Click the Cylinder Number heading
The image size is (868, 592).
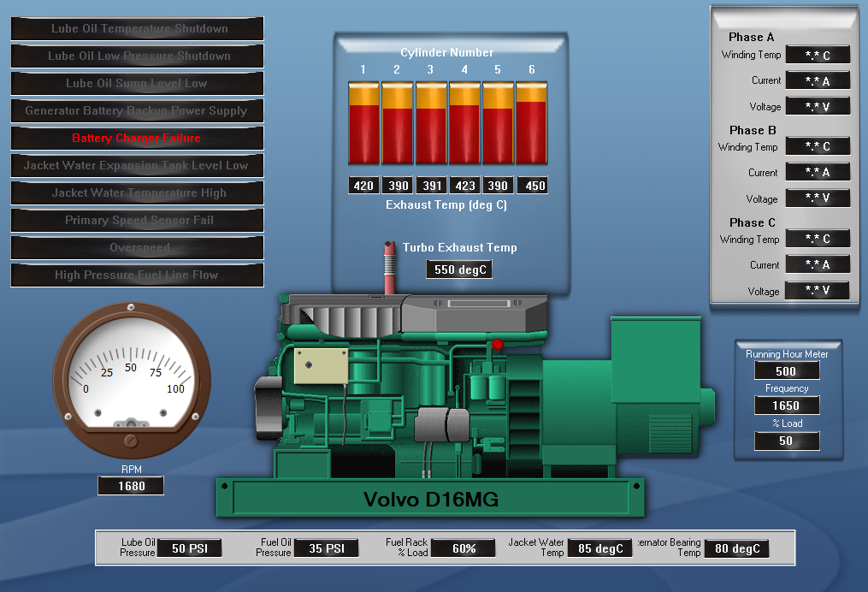click(x=446, y=52)
